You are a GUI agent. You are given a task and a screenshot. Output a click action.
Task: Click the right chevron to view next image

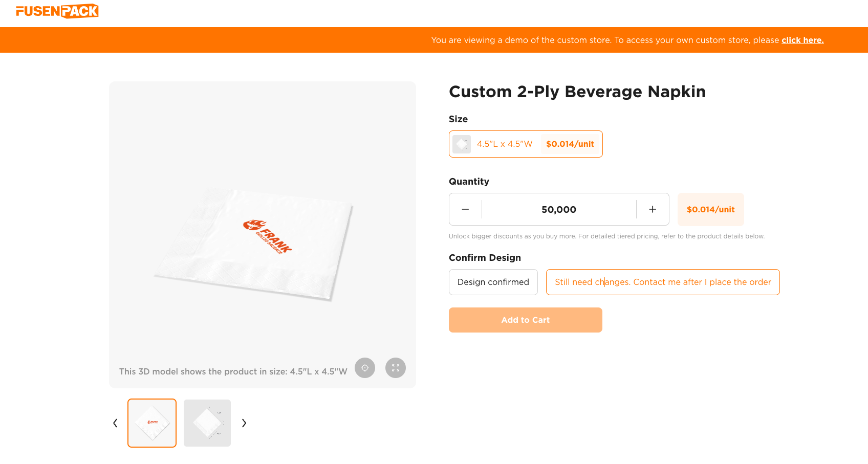tap(244, 423)
